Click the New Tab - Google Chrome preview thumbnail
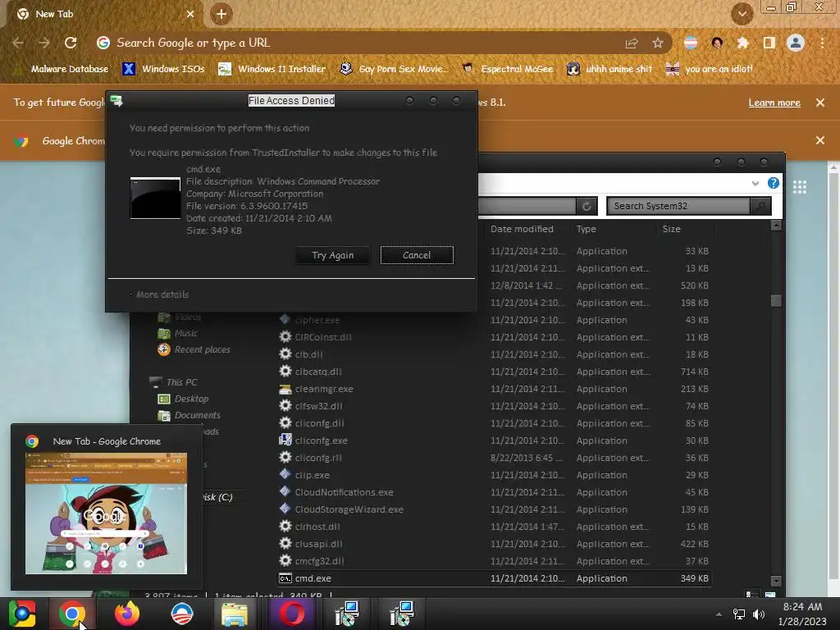The width and height of the screenshot is (840, 630). coord(106,514)
